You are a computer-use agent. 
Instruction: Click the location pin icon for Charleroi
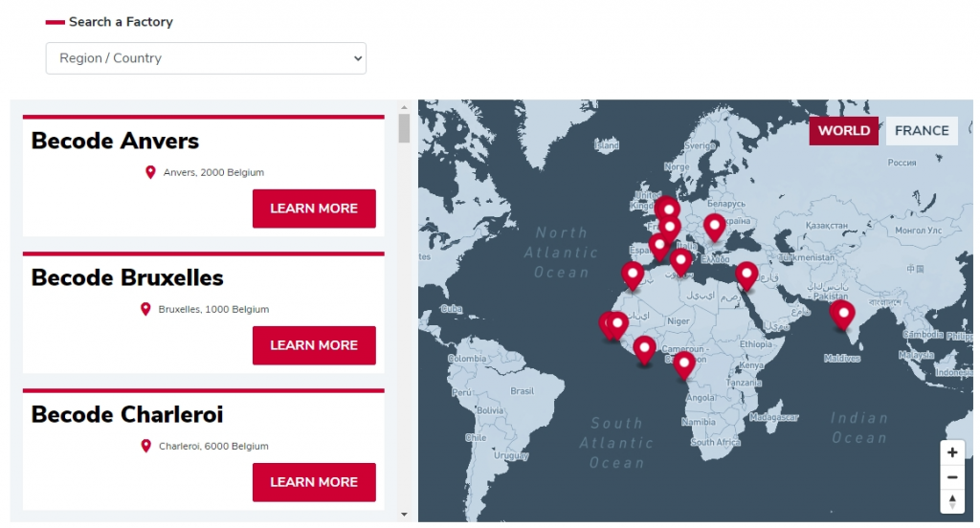(145, 446)
